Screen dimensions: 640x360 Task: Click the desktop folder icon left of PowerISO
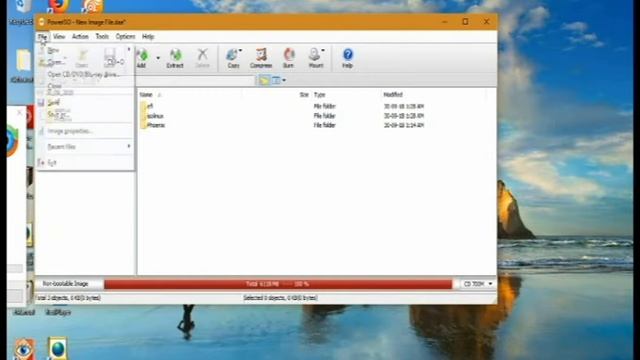tap(23, 61)
